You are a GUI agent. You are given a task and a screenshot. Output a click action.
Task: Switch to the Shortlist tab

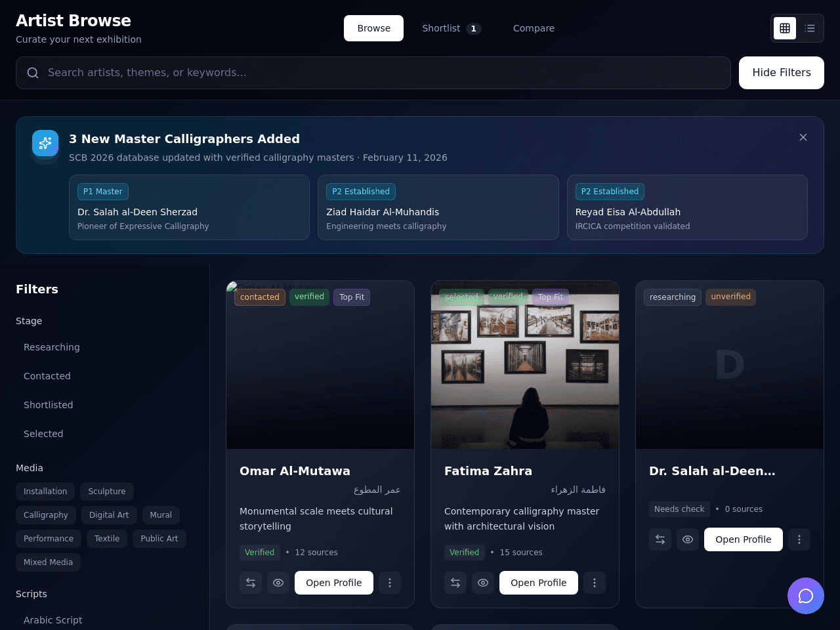click(x=451, y=28)
